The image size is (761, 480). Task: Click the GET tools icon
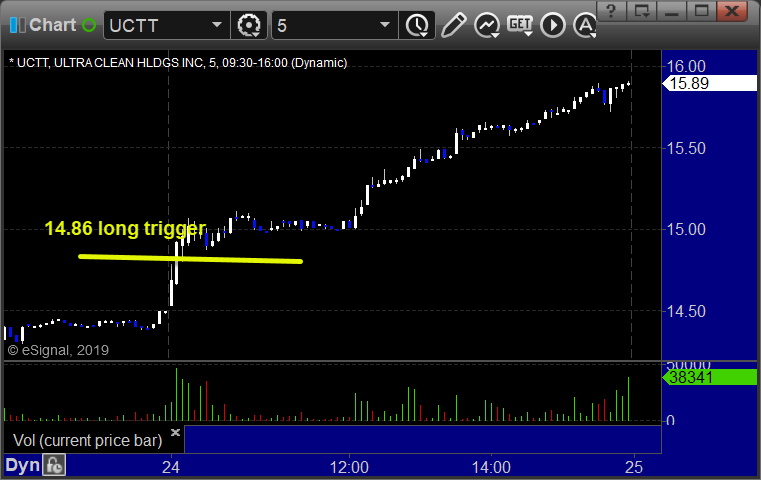520,25
